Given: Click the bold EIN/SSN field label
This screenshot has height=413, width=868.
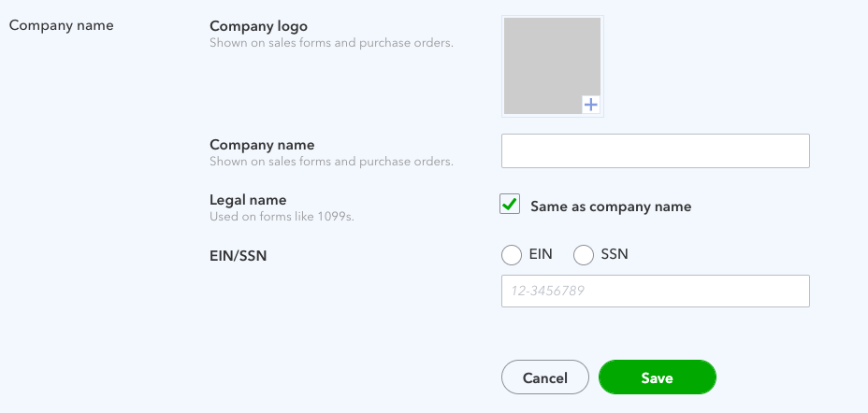Looking at the screenshot, I should click(239, 253).
